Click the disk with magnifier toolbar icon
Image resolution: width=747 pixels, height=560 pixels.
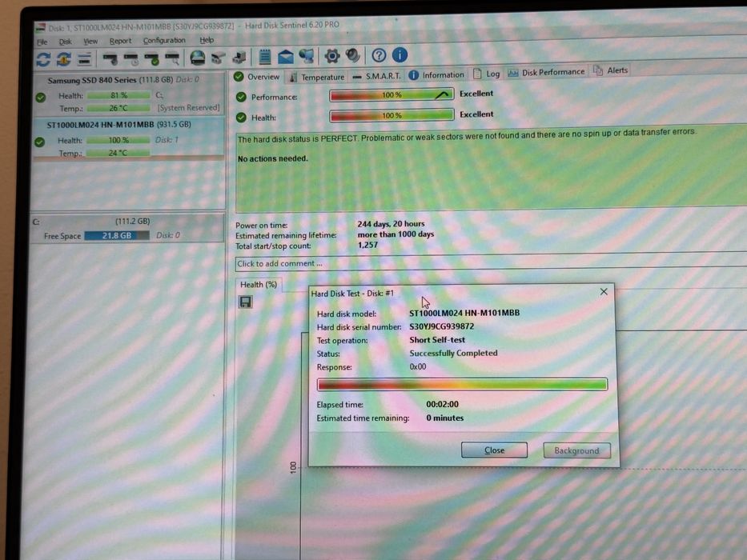[172, 59]
